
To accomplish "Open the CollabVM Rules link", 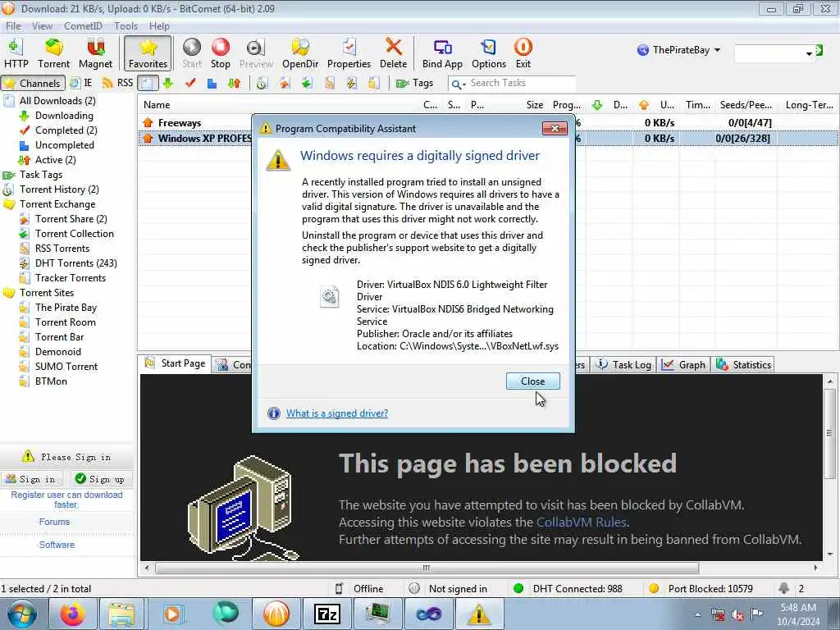I will pyautogui.click(x=581, y=523).
